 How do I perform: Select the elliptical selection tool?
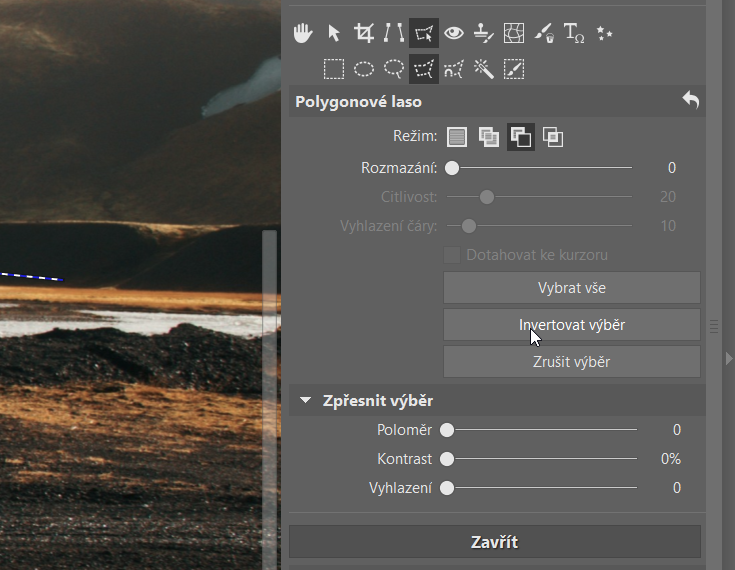[x=364, y=69]
